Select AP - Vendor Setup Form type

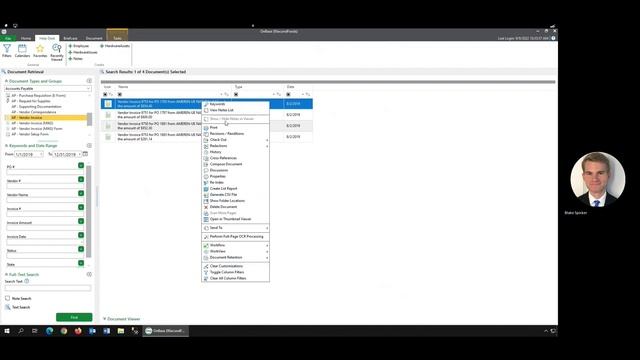click(30, 134)
